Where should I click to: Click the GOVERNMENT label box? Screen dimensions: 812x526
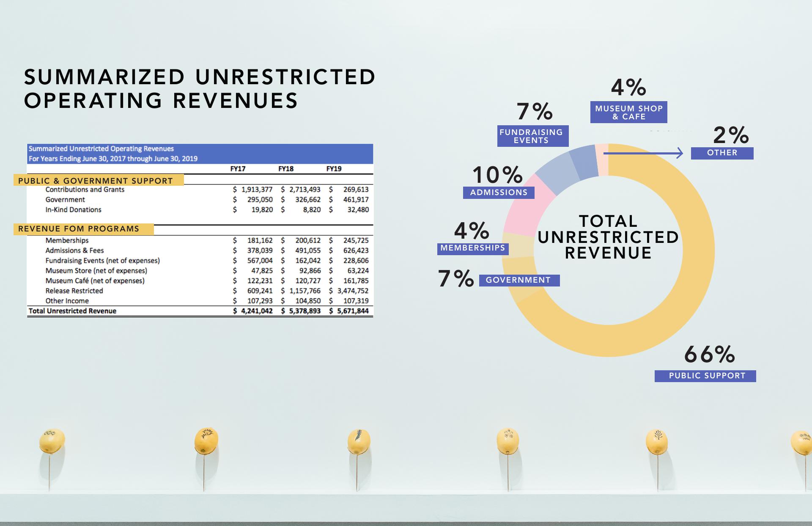(x=519, y=280)
